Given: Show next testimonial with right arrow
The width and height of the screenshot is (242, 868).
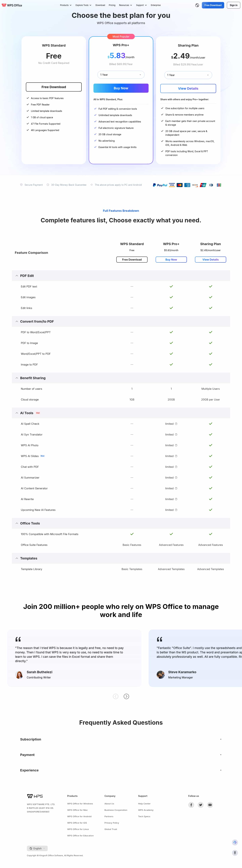Looking at the screenshot, I should [127, 696].
